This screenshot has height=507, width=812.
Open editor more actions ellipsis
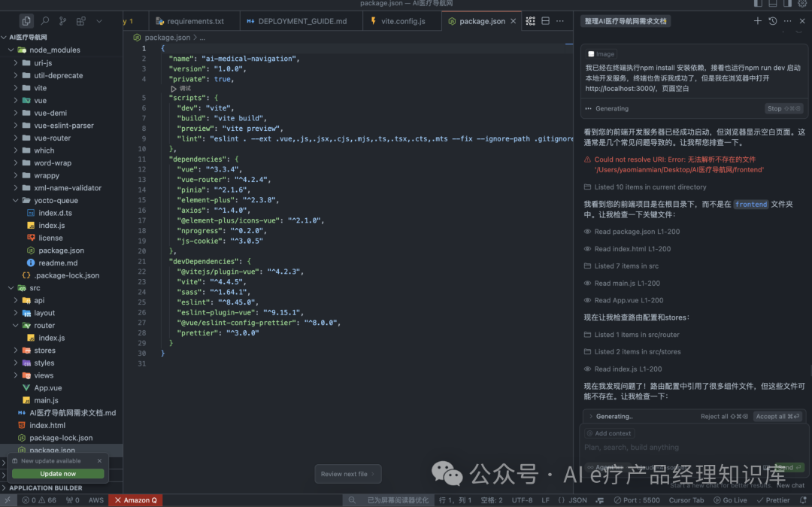(560, 21)
